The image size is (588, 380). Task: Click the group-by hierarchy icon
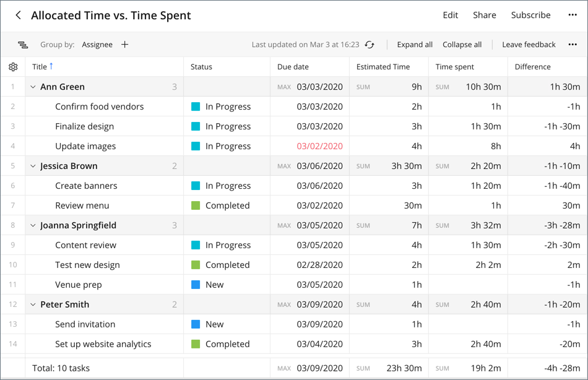coord(24,44)
